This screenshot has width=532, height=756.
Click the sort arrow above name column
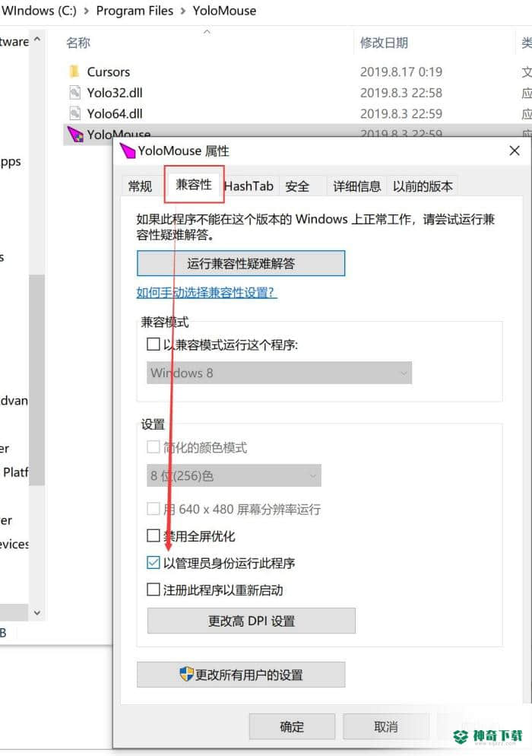point(207,32)
